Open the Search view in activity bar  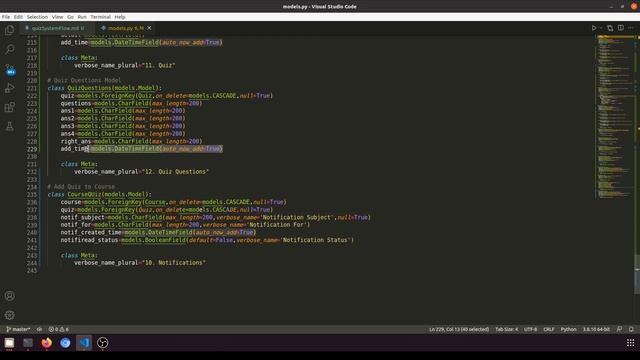pos(9,49)
